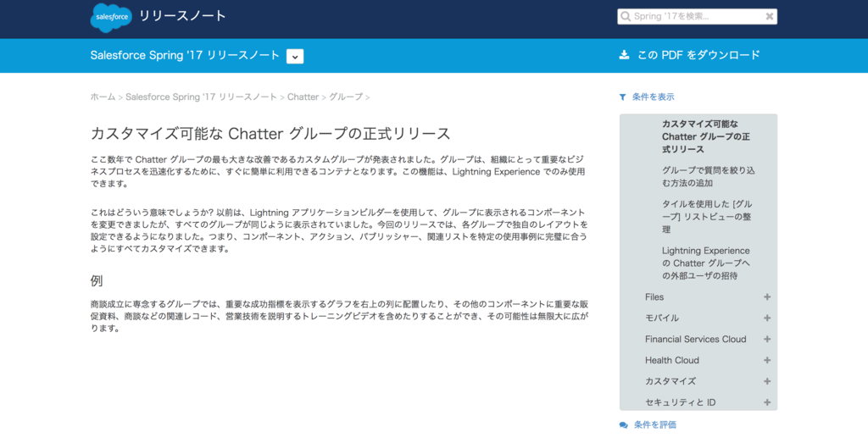
Task: Open the カスタマイズ sidebar entry
Action: click(670, 381)
